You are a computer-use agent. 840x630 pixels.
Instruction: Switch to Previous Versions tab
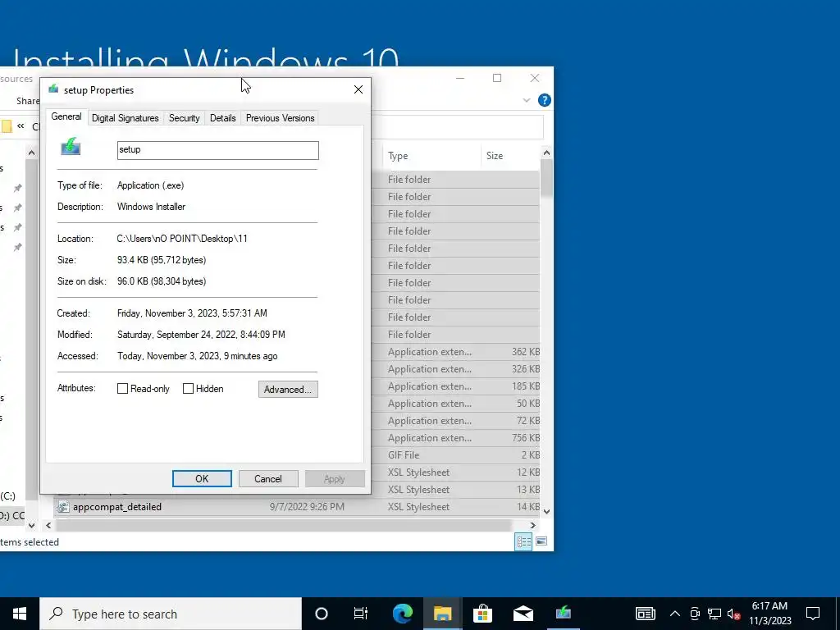click(x=281, y=118)
